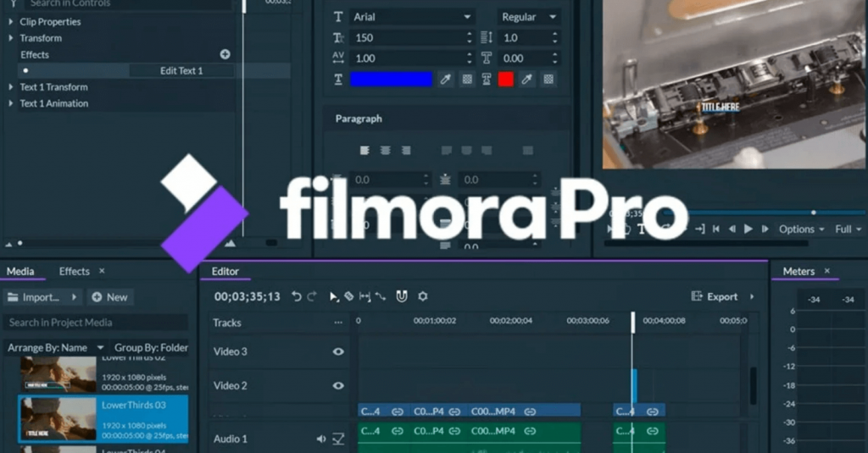Click the viewer scrub bar handle
The image size is (868, 453).
point(814,213)
